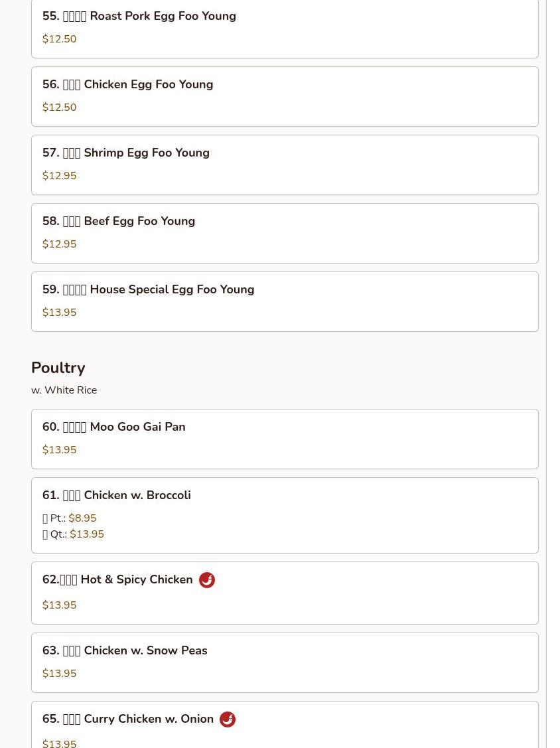Click $12.95 price under Shrimp Egg Foo Young
The image size is (560, 748).
(60, 176)
